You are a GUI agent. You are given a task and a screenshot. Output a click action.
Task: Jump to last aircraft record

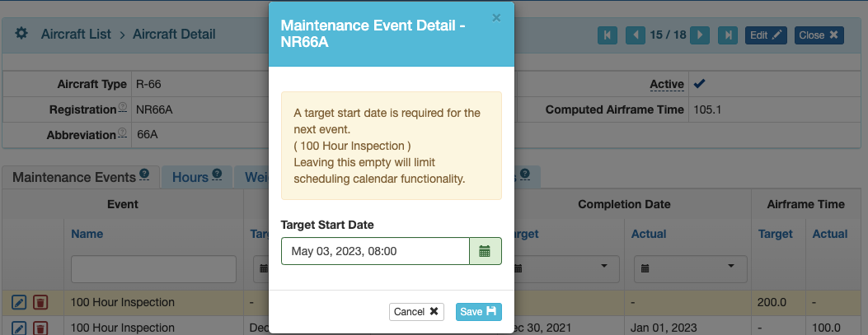(728, 35)
